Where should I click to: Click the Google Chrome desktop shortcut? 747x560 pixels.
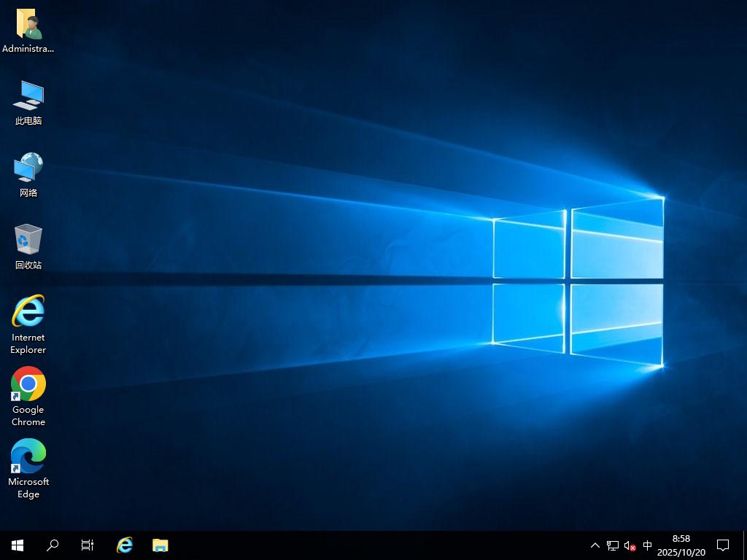[x=28, y=384]
